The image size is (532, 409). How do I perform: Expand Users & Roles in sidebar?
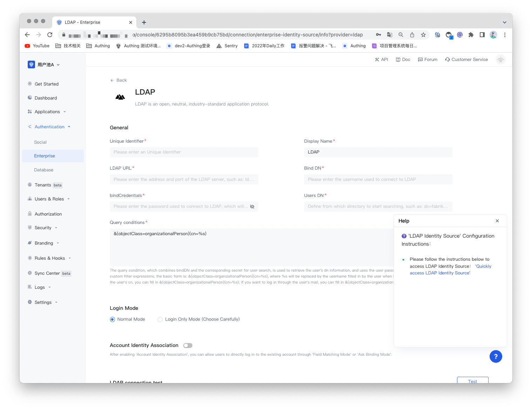49,199
